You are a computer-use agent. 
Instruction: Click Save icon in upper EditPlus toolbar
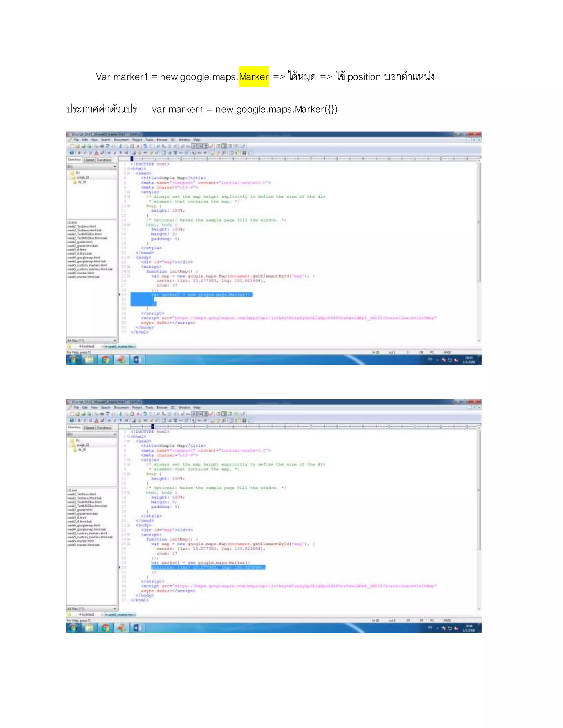pyautogui.click(x=83, y=146)
